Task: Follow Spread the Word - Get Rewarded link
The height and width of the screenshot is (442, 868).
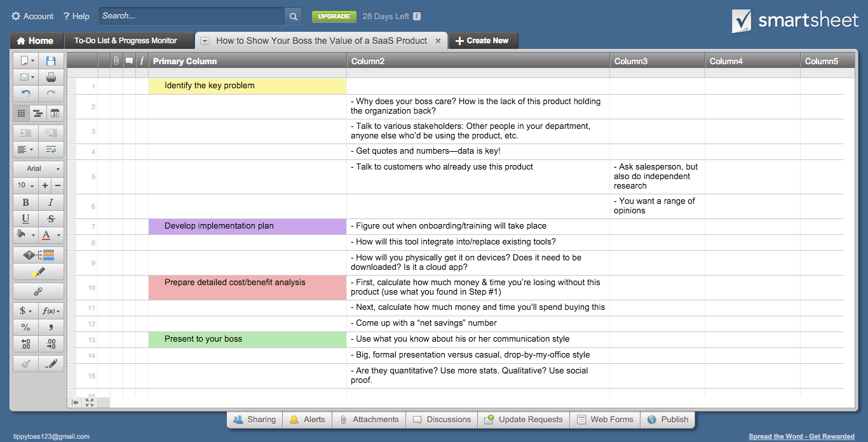Action: point(801,436)
